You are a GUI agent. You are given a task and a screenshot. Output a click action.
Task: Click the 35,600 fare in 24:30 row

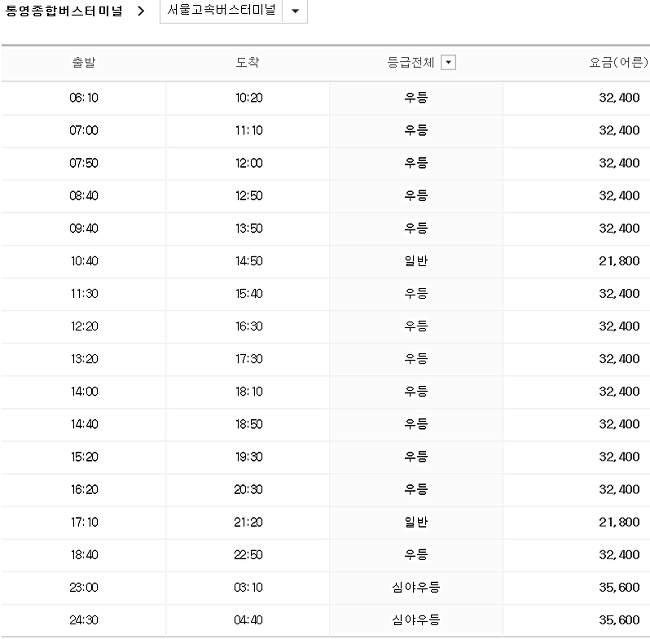pos(619,620)
